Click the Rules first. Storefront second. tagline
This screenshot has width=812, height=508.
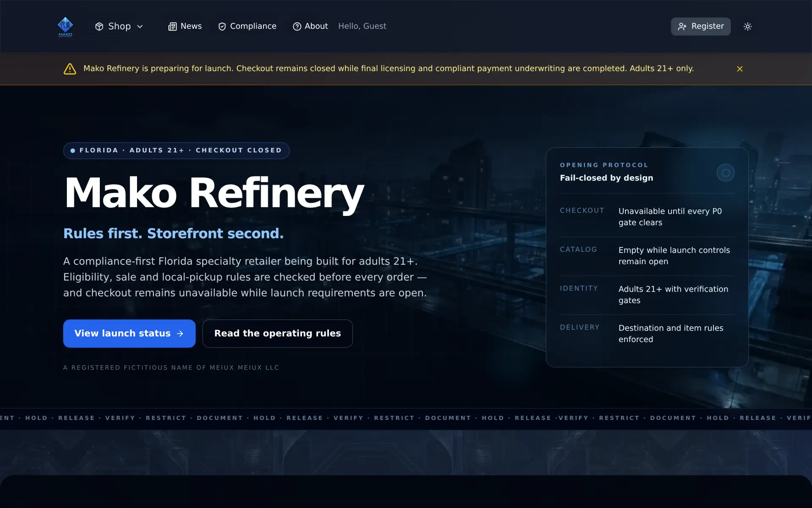pos(173,233)
